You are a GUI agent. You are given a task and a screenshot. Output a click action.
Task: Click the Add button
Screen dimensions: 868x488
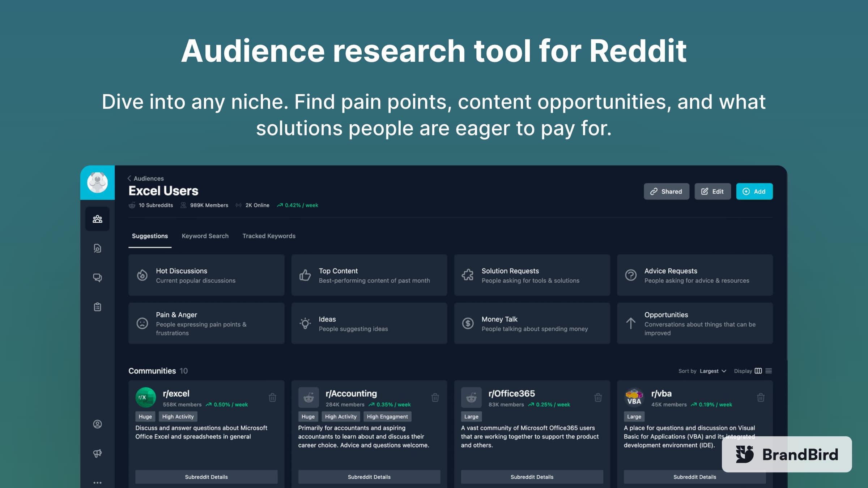pyautogui.click(x=754, y=192)
